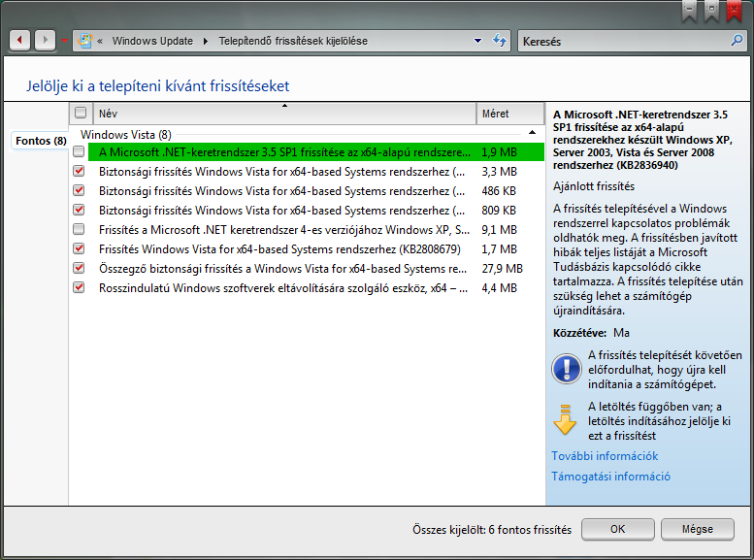Click the 486 KB size cell
The width and height of the screenshot is (754, 560).
click(499, 191)
